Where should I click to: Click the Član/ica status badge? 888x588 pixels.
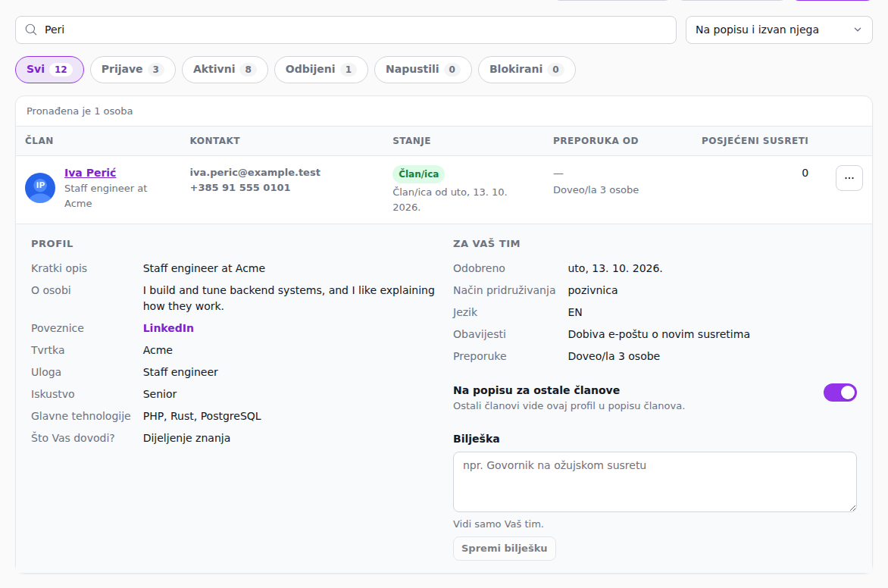pos(418,174)
